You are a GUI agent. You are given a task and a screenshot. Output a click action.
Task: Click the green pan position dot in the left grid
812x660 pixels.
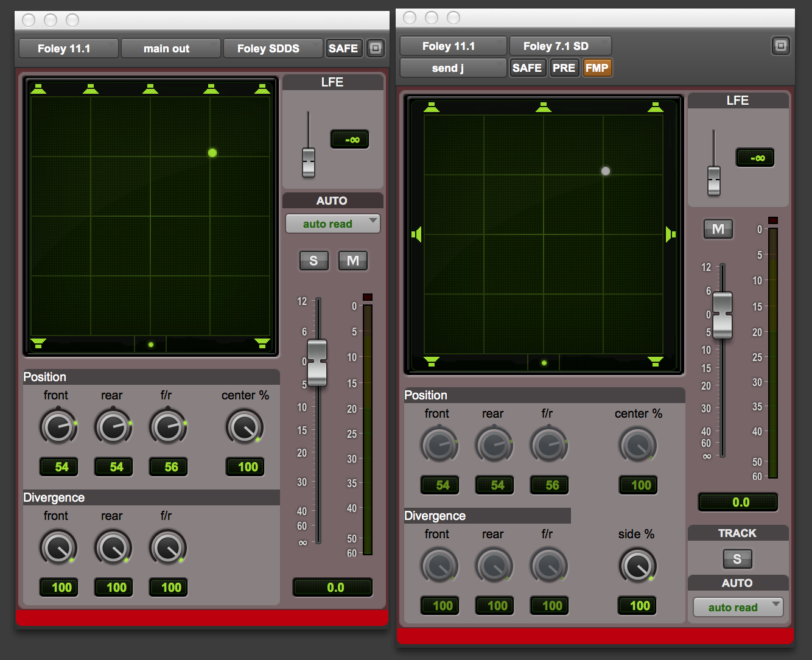tap(212, 153)
